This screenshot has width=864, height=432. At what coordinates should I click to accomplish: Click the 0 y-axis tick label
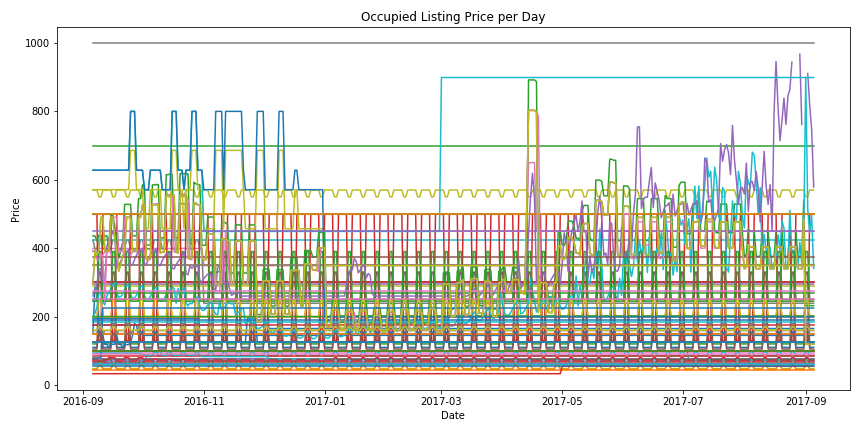[45, 386]
